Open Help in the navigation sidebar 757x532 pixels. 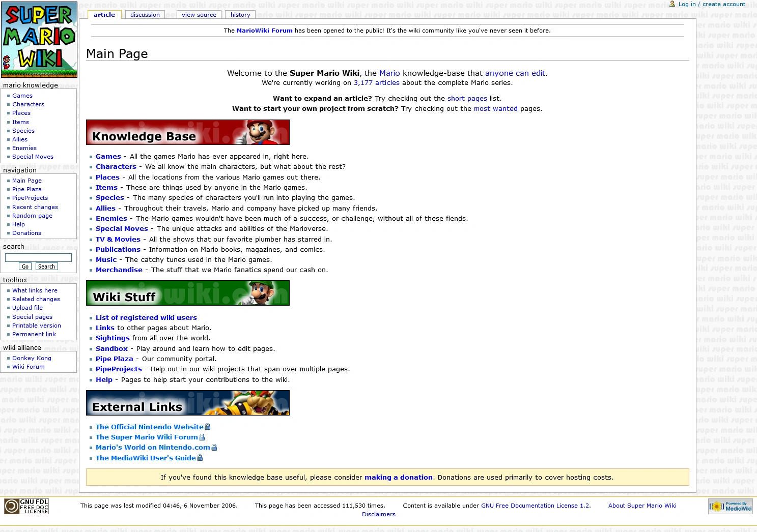[19, 224]
